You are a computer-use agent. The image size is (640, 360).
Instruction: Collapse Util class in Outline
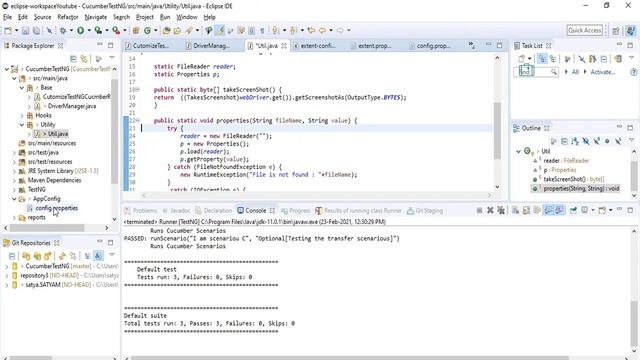(x=518, y=151)
